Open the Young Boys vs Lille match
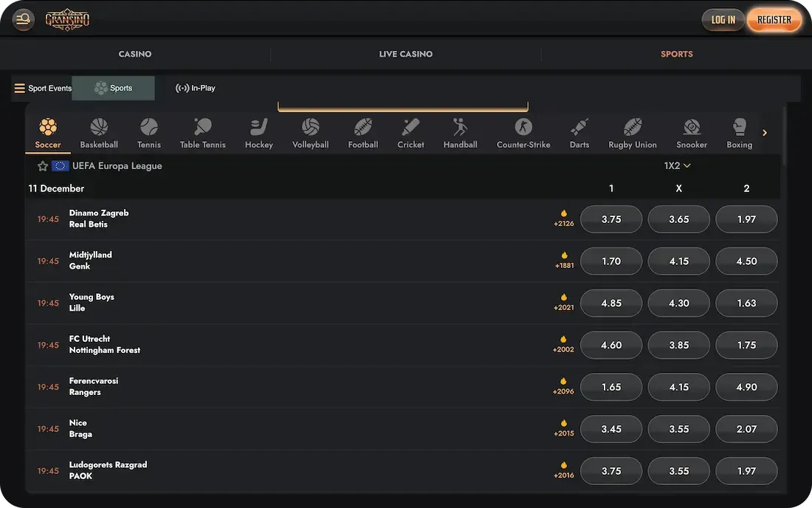 click(92, 303)
